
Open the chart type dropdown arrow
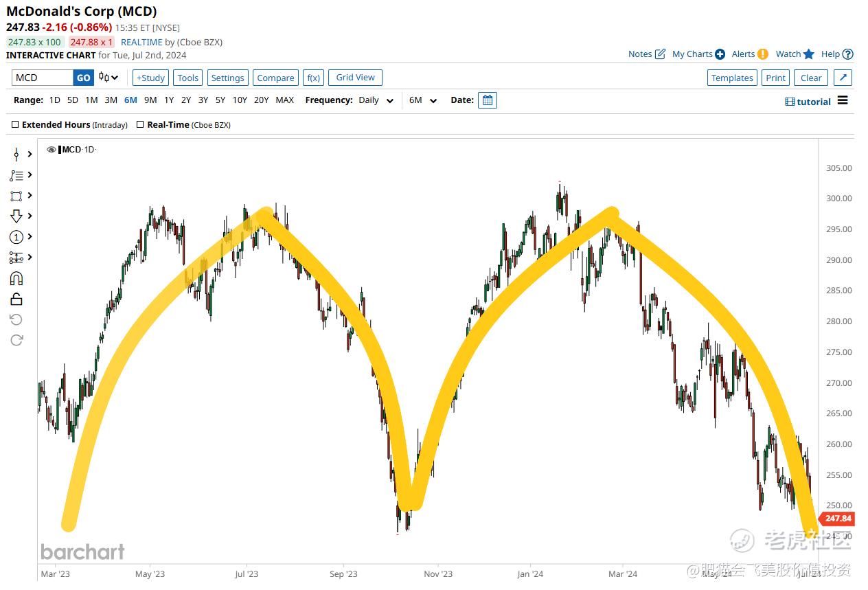click(114, 78)
